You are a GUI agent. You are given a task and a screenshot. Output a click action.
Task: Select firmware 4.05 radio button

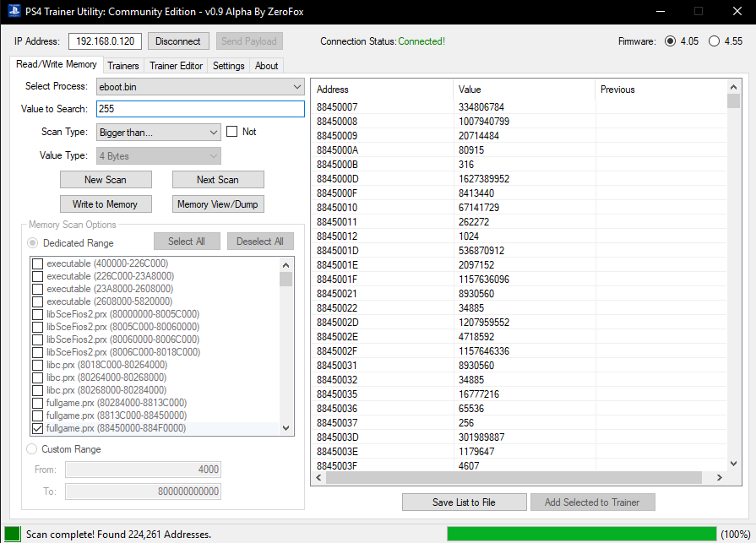670,41
